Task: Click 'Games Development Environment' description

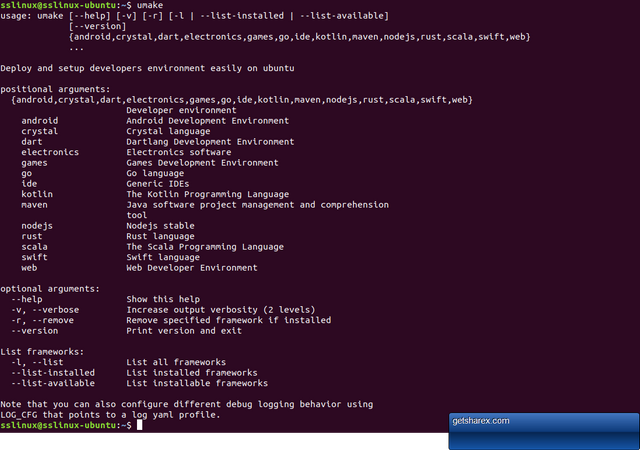Action: [202, 163]
